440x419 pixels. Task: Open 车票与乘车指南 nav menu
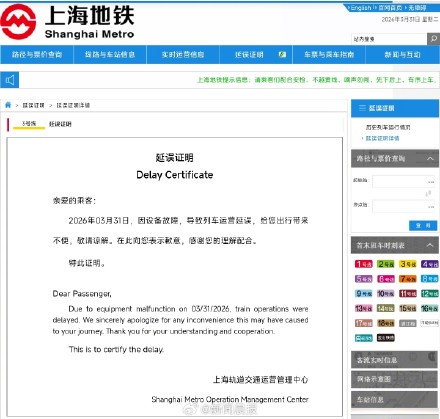(329, 54)
